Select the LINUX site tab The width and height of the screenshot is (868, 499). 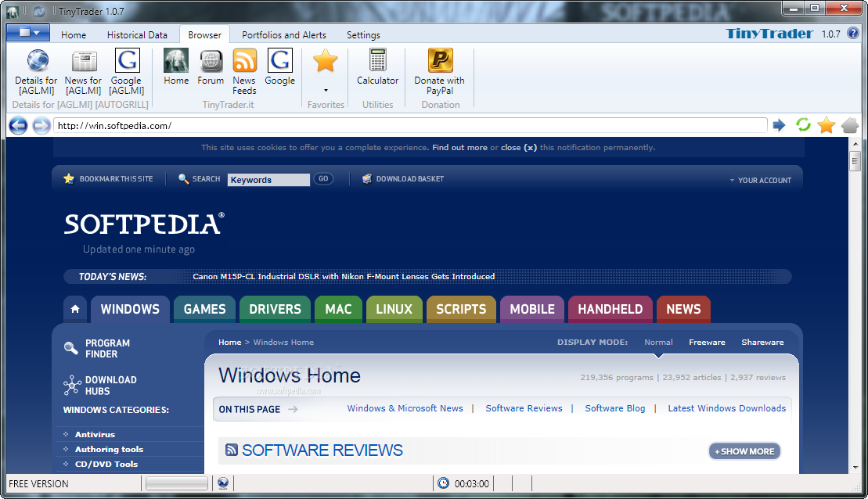[394, 309]
